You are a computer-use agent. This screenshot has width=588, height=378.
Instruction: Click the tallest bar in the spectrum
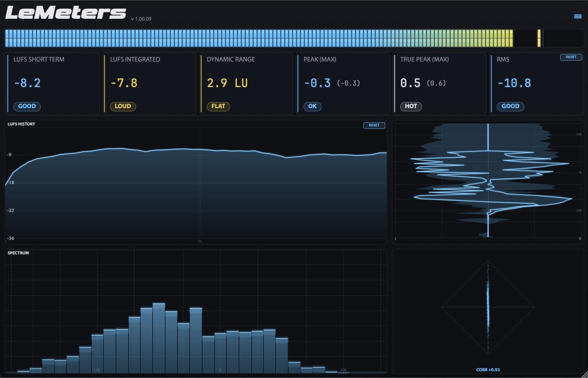(159, 338)
